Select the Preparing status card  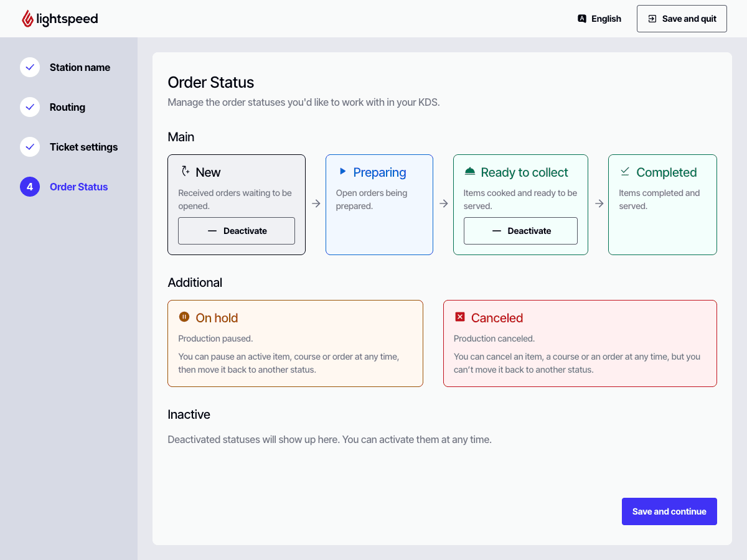379,224
